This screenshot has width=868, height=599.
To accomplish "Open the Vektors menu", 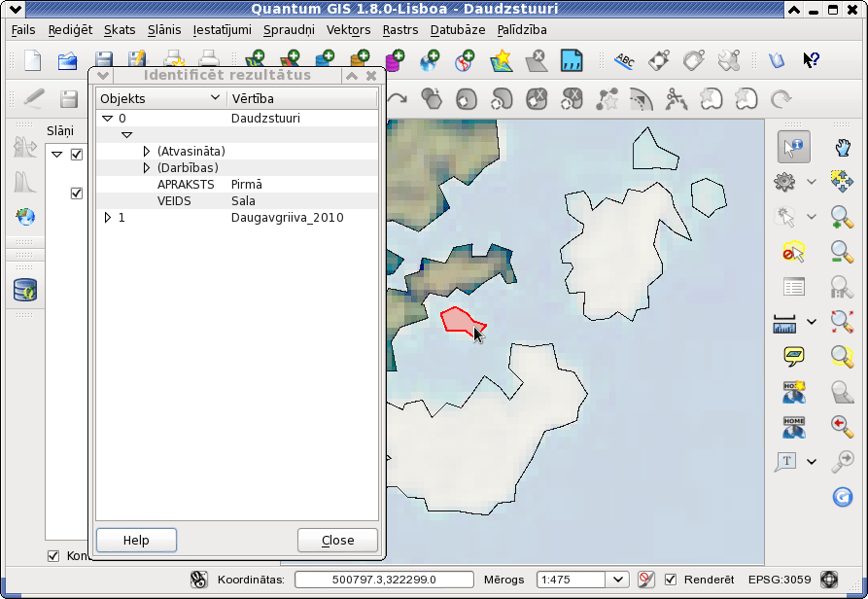I will click(x=348, y=30).
